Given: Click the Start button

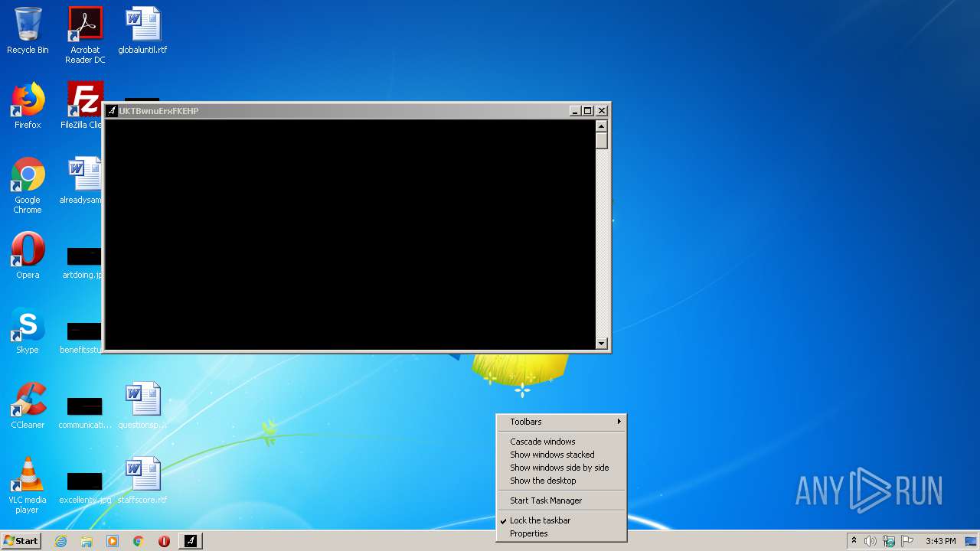Looking at the screenshot, I should 21,541.
